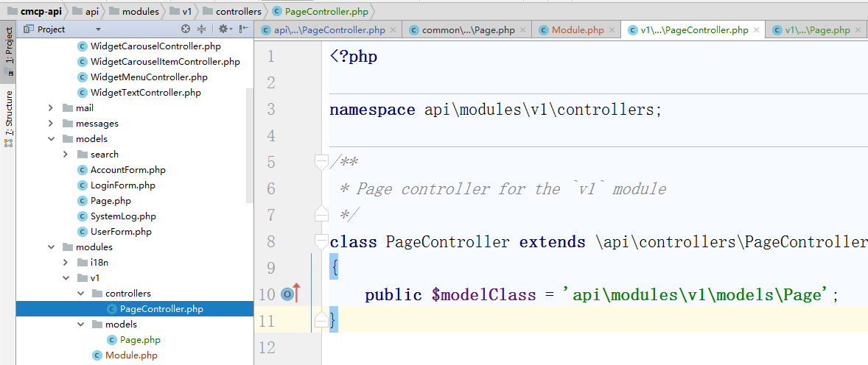Close the api\...\PageController.php tab
Viewport: 868px width, 365px height.
coord(393,30)
